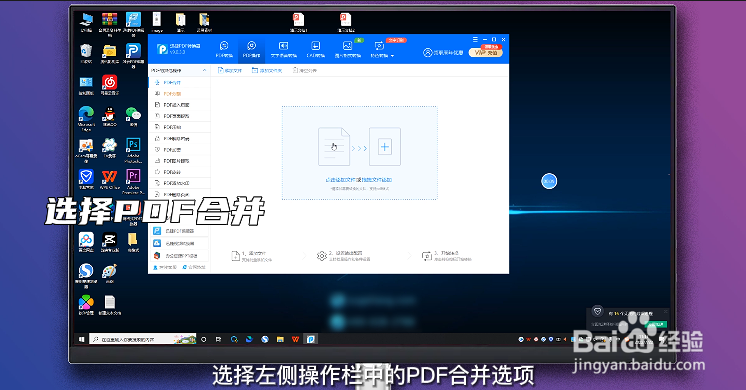Select the Baidu Netdisk desktop icon
Image resolution: width=746 pixels, height=390 pixels.
click(x=86, y=242)
